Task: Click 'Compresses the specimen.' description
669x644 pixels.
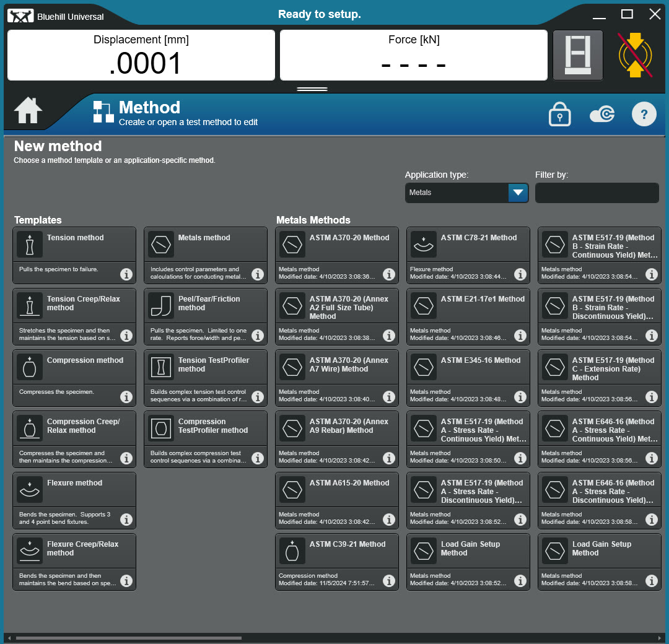Action: (56, 392)
